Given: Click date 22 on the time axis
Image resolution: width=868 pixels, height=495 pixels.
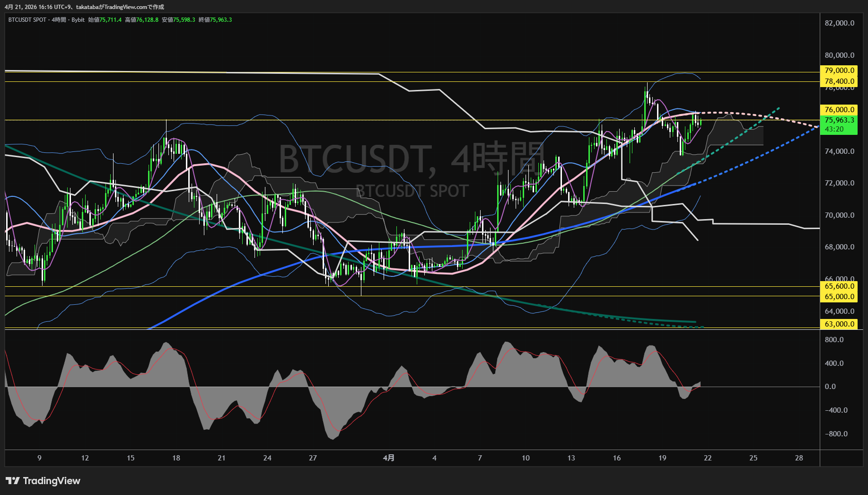Looking at the screenshot, I should (x=708, y=458).
